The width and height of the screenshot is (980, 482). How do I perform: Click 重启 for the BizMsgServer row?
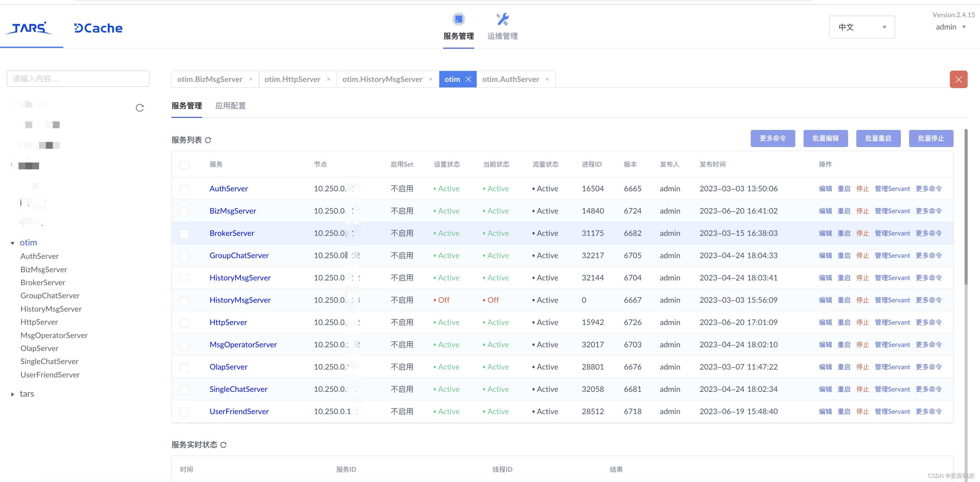click(x=844, y=211)
